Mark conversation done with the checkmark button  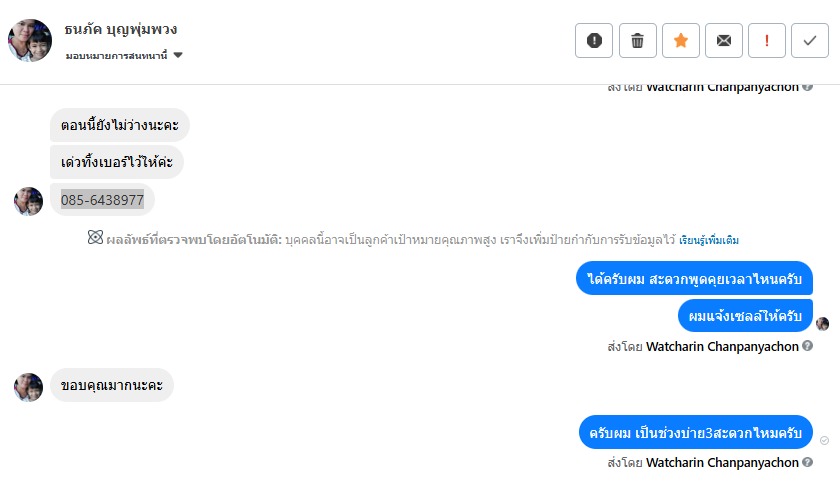click(810, 41)
